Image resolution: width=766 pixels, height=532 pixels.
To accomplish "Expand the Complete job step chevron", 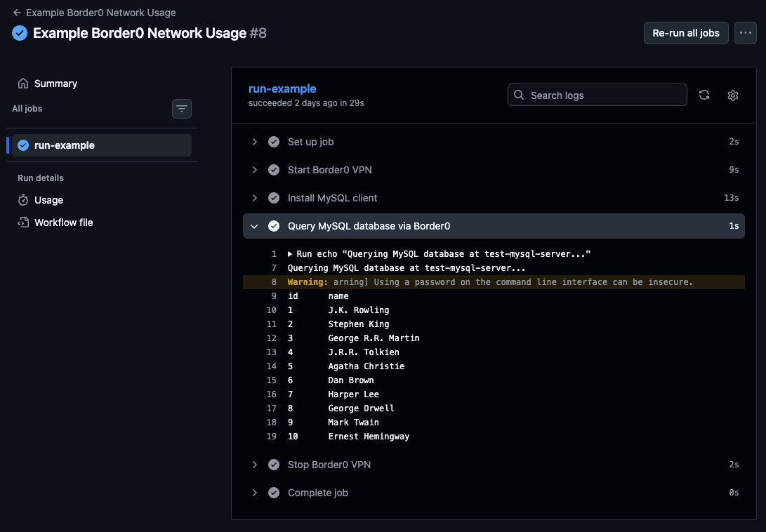I will pos(255,493).
